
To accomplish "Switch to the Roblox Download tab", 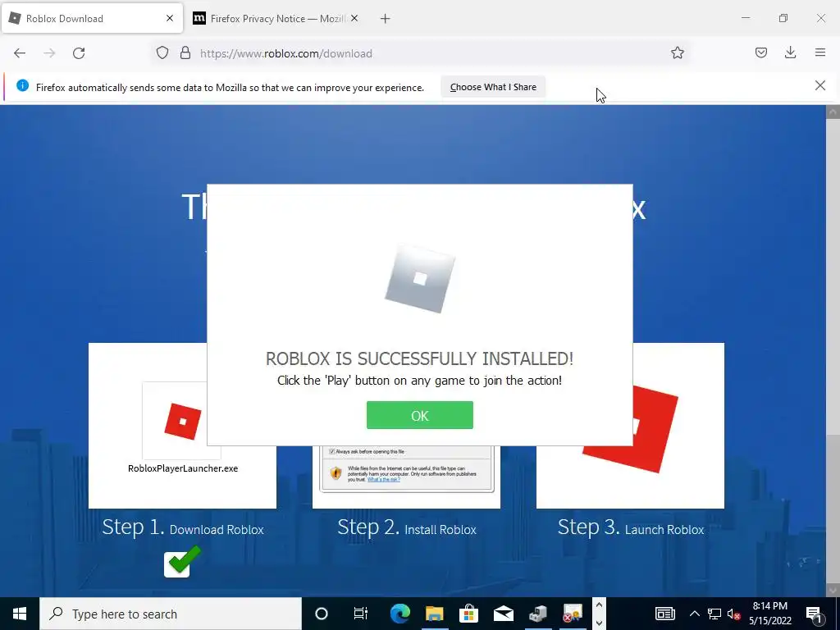I will coord(92,19).
